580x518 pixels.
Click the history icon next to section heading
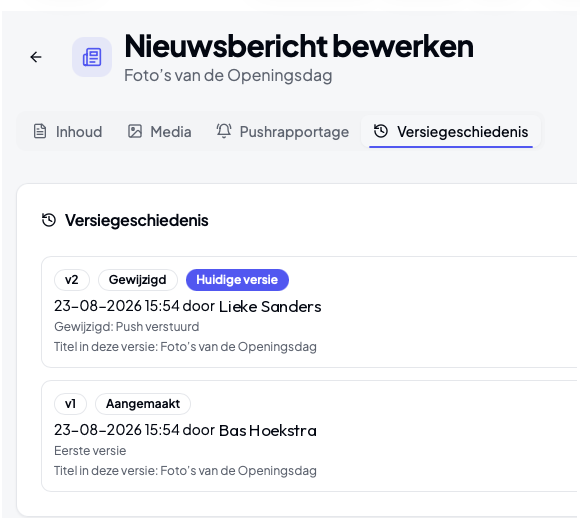(49, 220)
